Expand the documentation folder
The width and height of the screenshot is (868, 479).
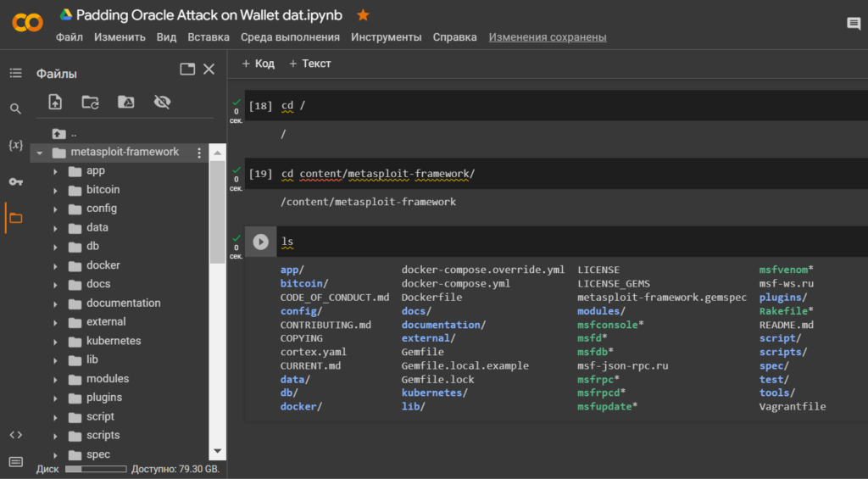tap(55, 304)
